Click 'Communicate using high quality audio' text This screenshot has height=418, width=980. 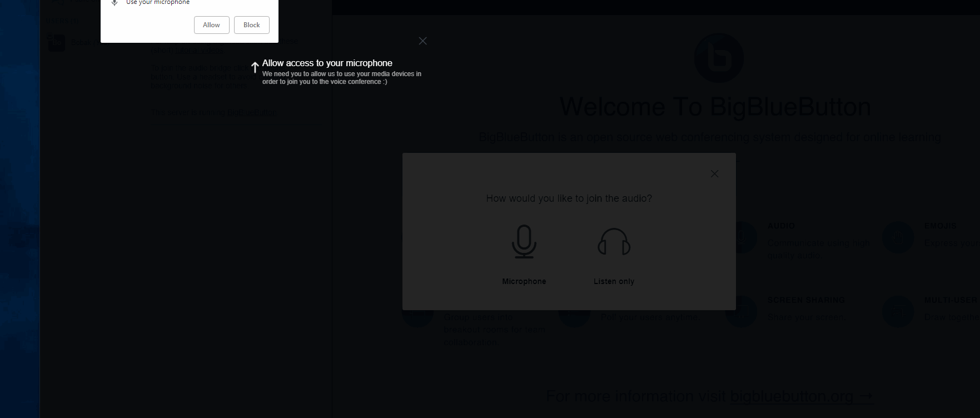pyautogui.click(x=818, y=249)
